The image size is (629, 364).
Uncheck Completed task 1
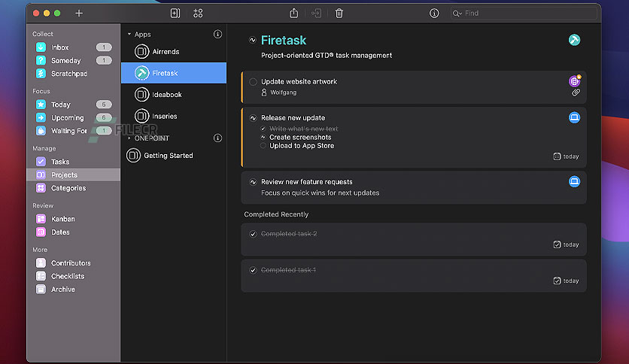[253, 270]
